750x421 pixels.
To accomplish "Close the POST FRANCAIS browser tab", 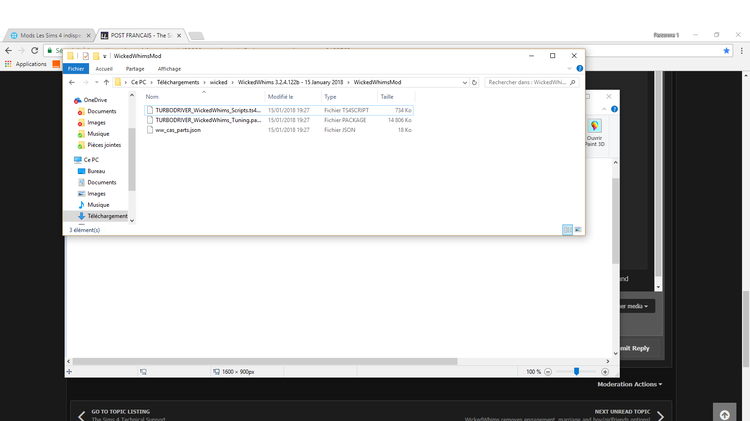I will pos(179,35).
